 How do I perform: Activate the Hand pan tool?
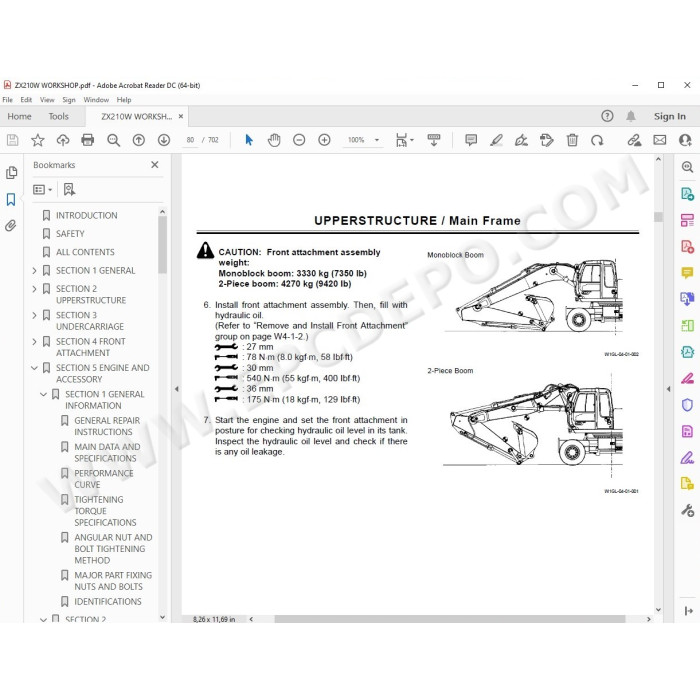click(274, 140)
